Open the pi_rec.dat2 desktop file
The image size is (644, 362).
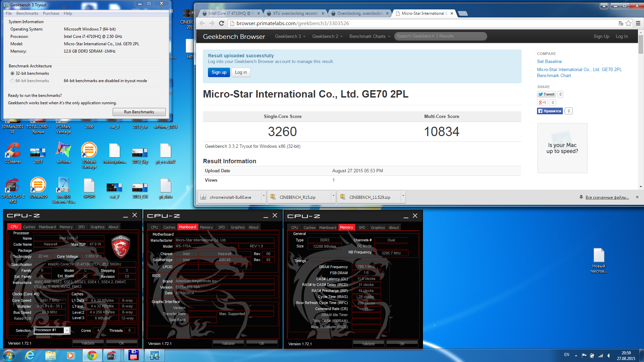[166, 153]
